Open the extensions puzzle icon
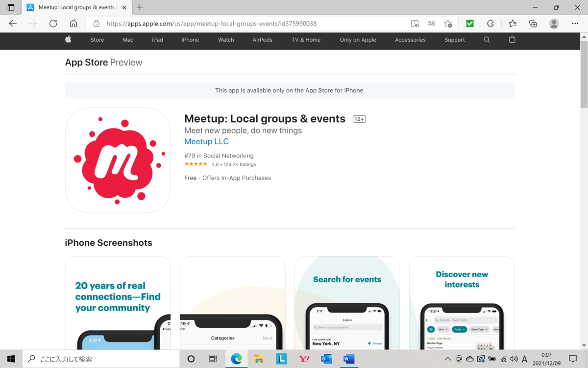Image resolution: width=588 pixels, height=368 pixels. tap(490, 24)
